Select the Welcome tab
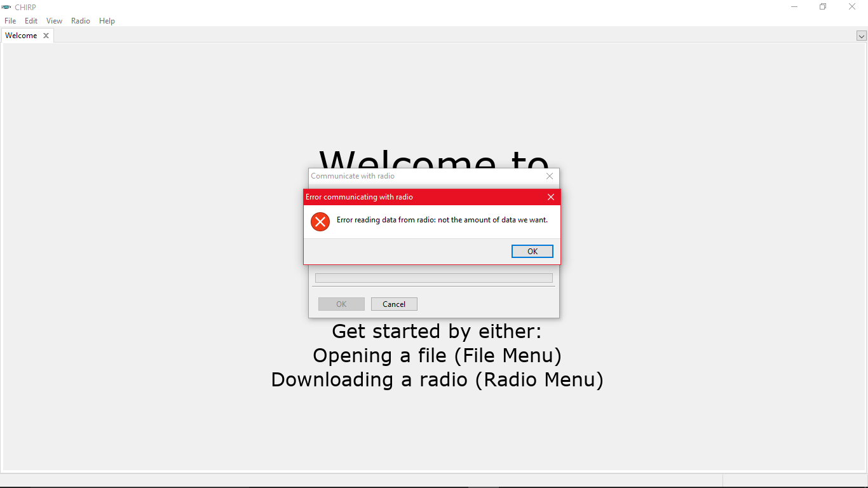This screenshot has width=868, height=488. pyautogui.click(x=21, y=36)
